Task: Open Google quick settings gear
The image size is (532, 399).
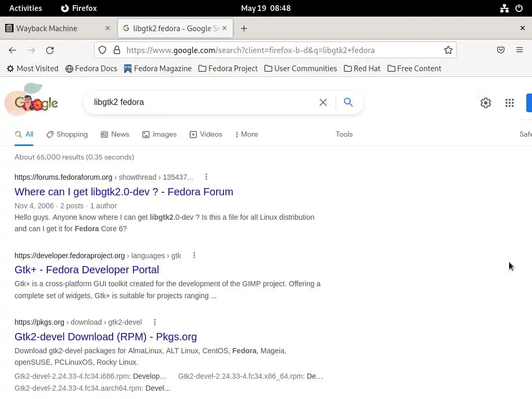Action: [x=486, y=103]
